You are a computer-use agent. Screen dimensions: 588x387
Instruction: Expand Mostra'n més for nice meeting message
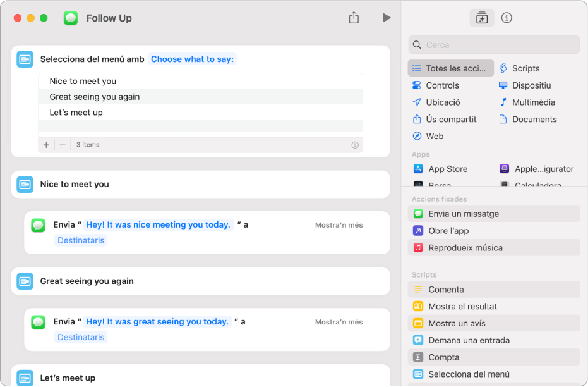(339, 225)
